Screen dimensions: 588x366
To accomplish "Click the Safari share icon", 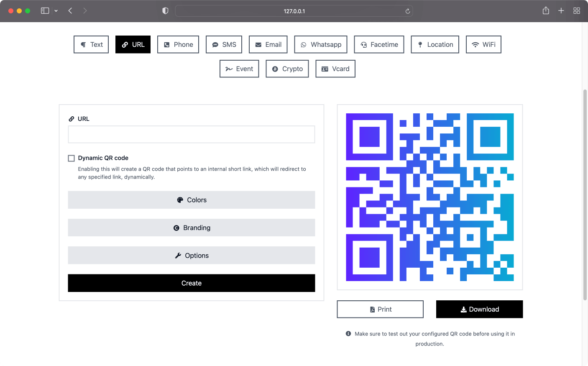I will coord(546,11).
